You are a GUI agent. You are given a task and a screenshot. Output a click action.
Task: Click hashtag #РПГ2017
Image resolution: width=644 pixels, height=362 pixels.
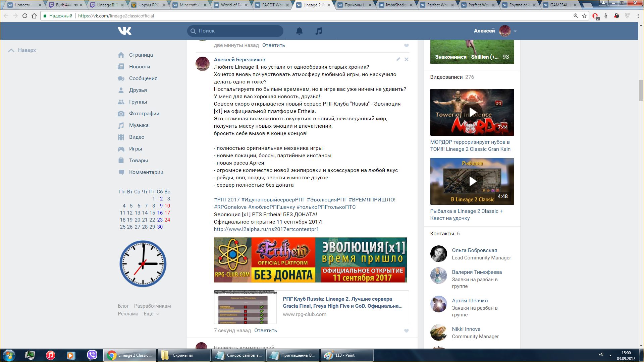(227, 200)
